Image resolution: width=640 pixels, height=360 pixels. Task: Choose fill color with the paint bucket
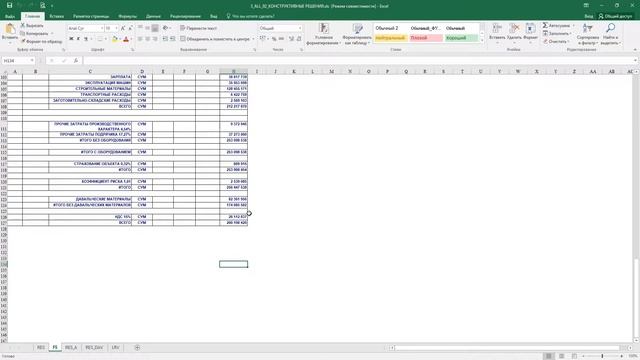115,39
